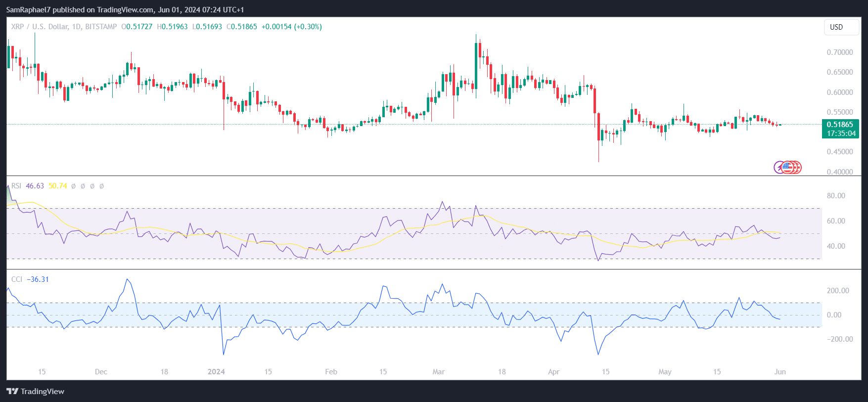868x402 pixels.
Task: Open the USD currency selector
Action: 841,27
